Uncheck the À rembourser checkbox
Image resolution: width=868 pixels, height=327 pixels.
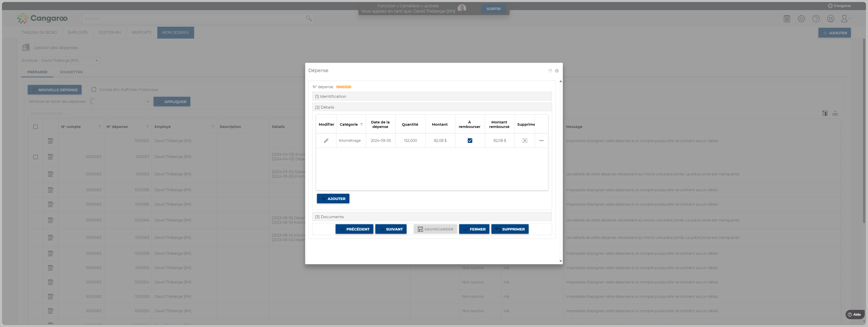[x=470, y=141]
